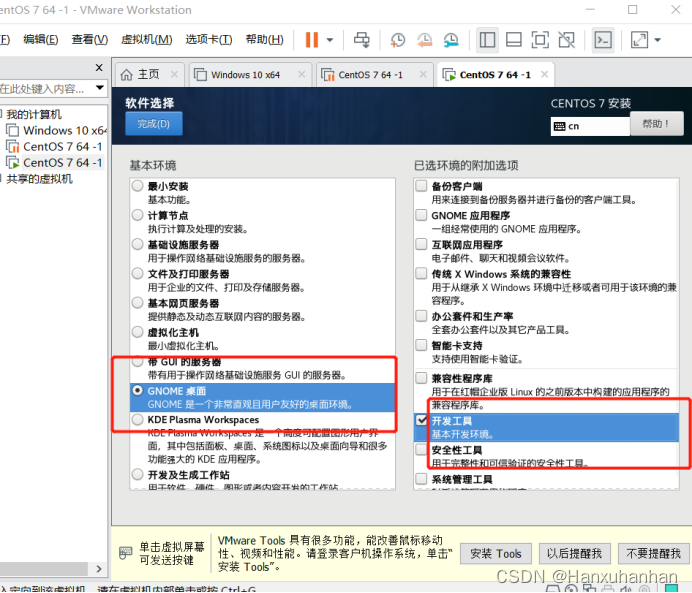Viewport: 692px width, 593px height.
Task: Select the 最小安装 radio button
Action: 138,186
